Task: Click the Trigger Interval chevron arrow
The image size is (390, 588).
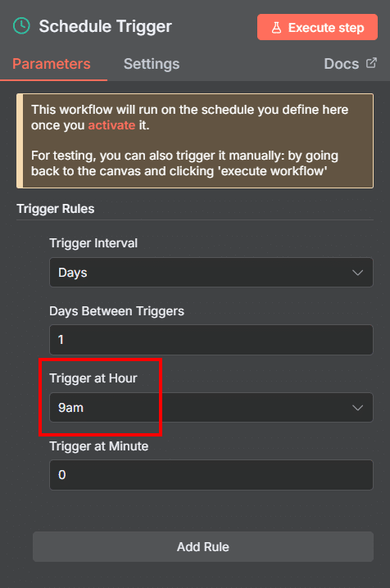Action: click(x=358, y=273)
